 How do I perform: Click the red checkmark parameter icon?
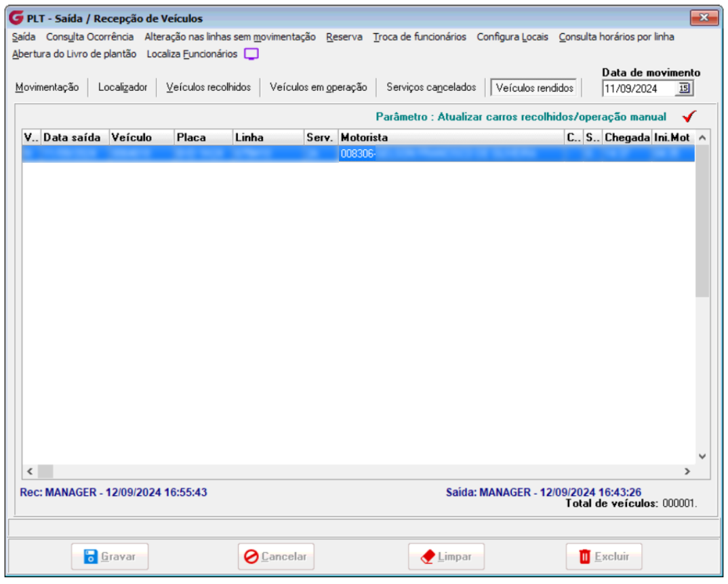689,116
